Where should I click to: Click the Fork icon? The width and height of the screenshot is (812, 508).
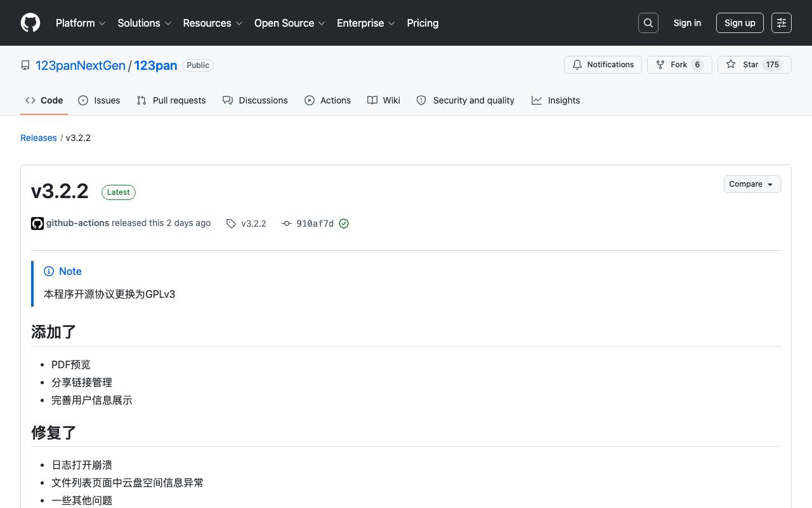pos(660,65)
